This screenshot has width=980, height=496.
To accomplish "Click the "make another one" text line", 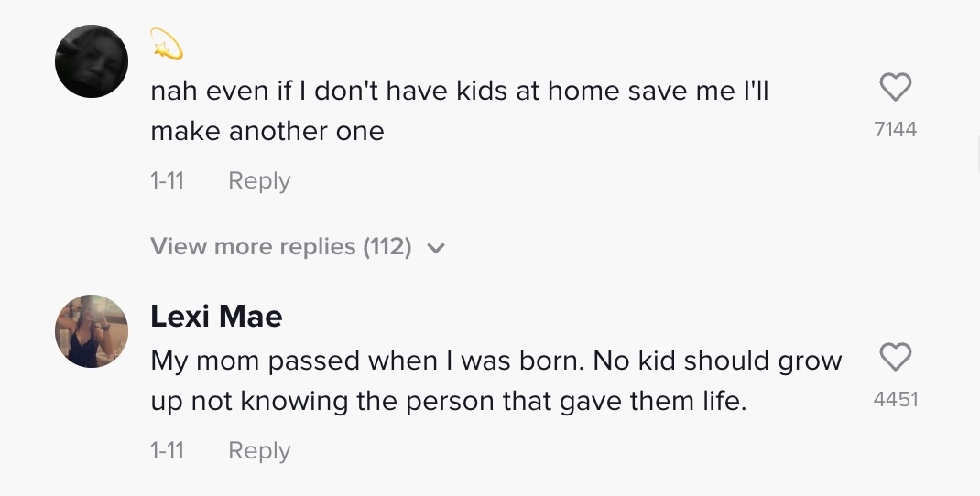I will [x=267, y=131].
